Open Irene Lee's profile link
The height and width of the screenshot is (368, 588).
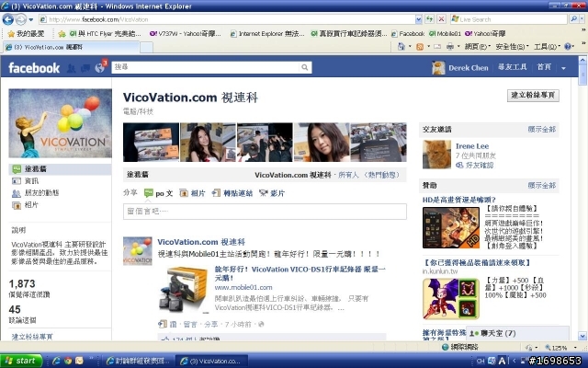(x=472, y=146)
